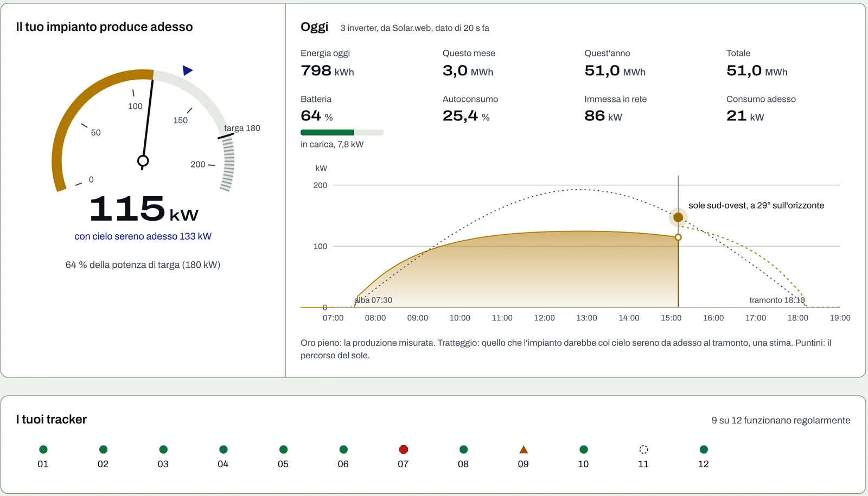Click '64 % della potenza di targa' text
This screenshot has height=496, width=868.
point(143,265)
